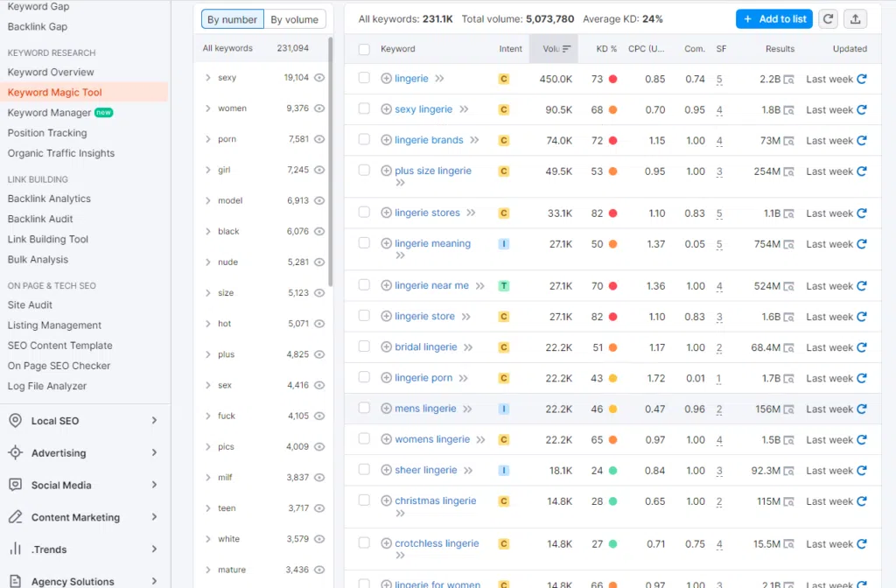Switch grouping to By volume

pyautogui.click(x=294, y=19)
